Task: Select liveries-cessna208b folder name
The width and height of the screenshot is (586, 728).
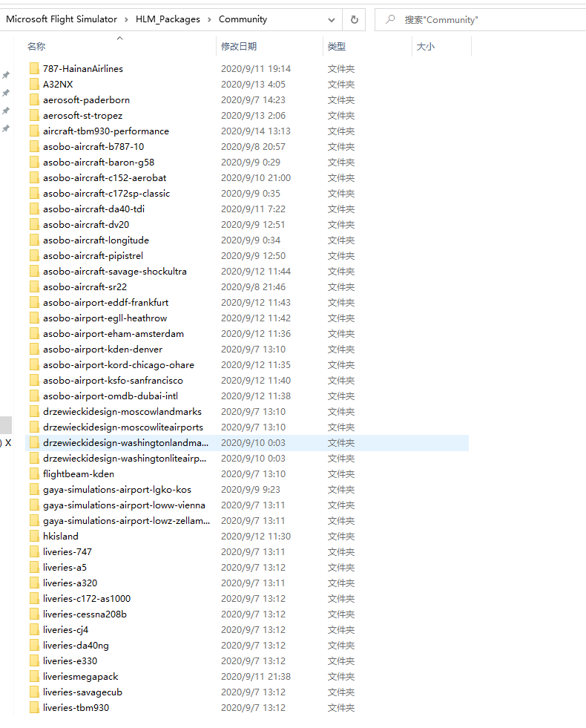Action: 85,614
